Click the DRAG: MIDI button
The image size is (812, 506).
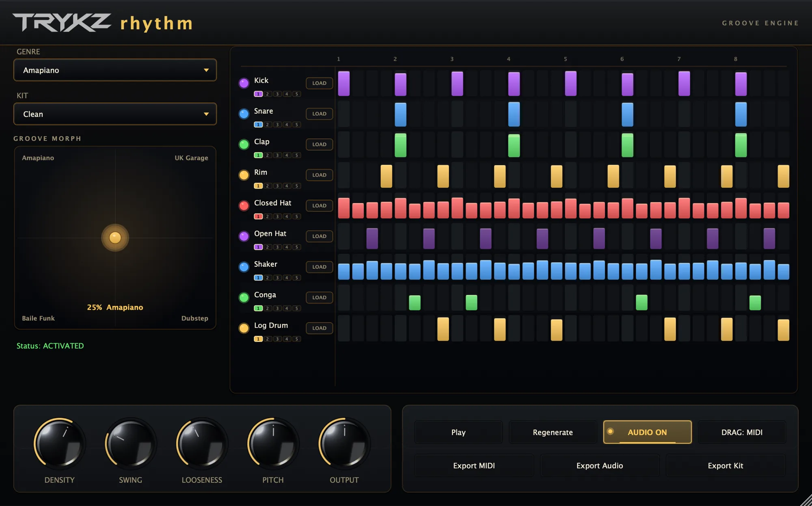tap(742, 432)
